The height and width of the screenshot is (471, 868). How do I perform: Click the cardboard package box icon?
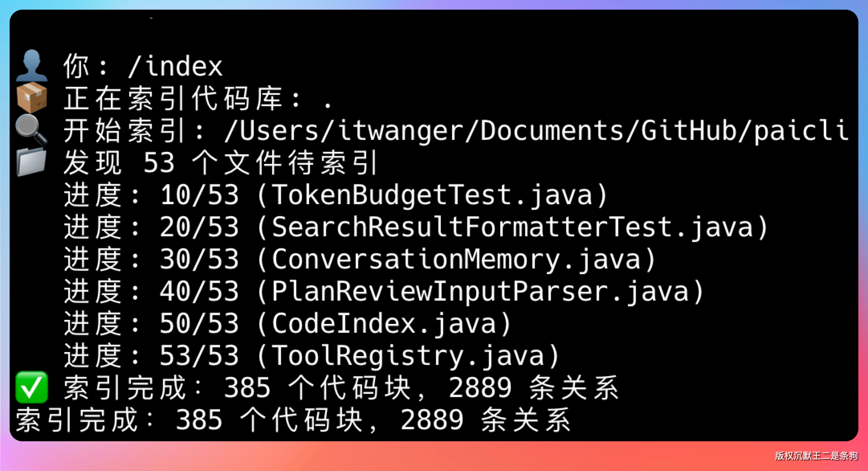point(32,98)
